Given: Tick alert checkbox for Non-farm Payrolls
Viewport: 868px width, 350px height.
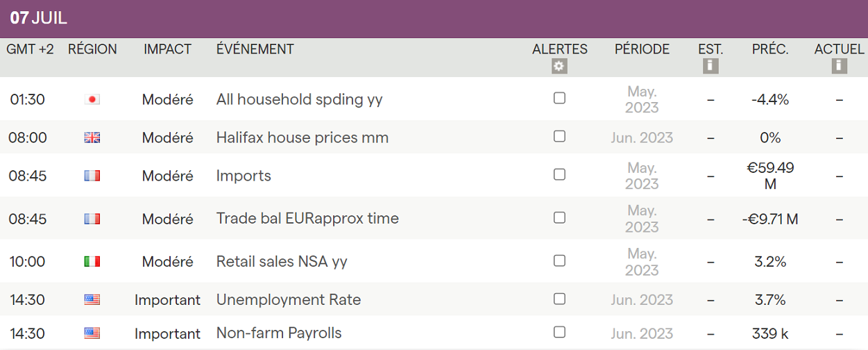Looking at the screenshot, I should pos(559,333).
